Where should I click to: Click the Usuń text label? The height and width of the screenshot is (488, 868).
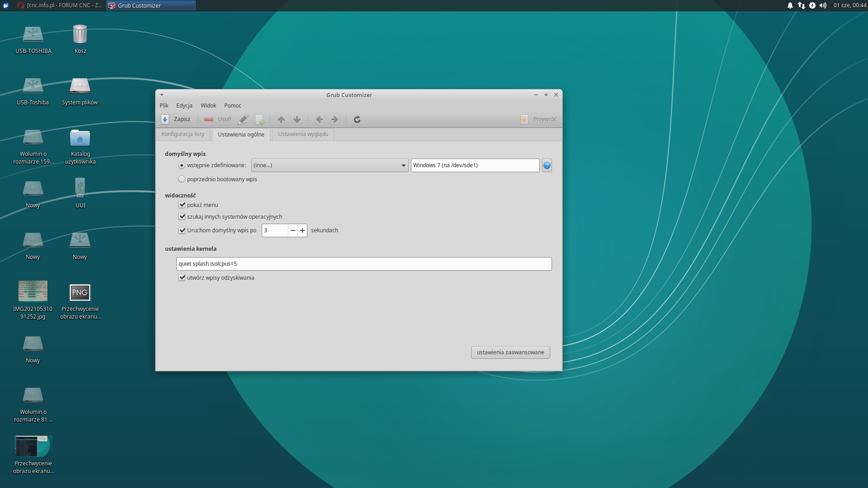tap(224, 119)
